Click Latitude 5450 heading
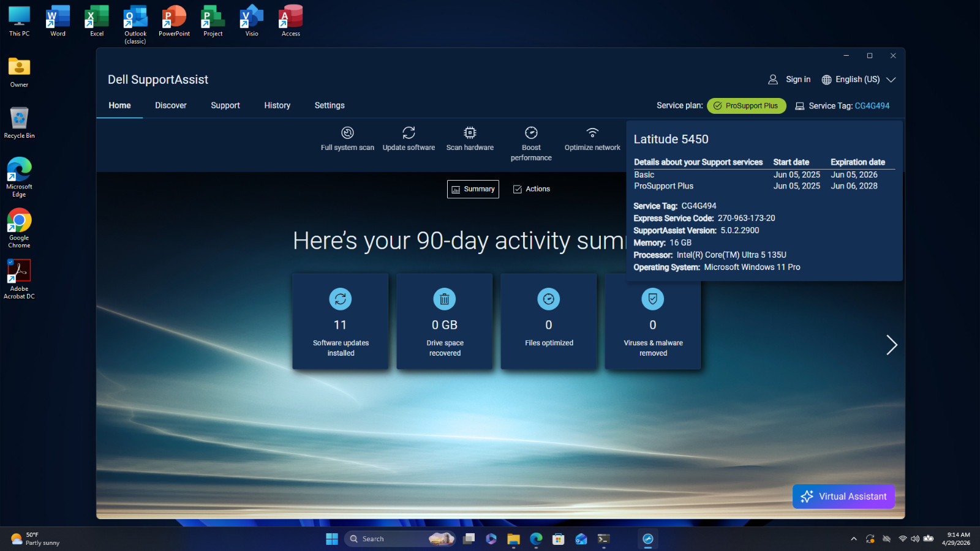The image size is (980, 551). [x=671, y=140]
